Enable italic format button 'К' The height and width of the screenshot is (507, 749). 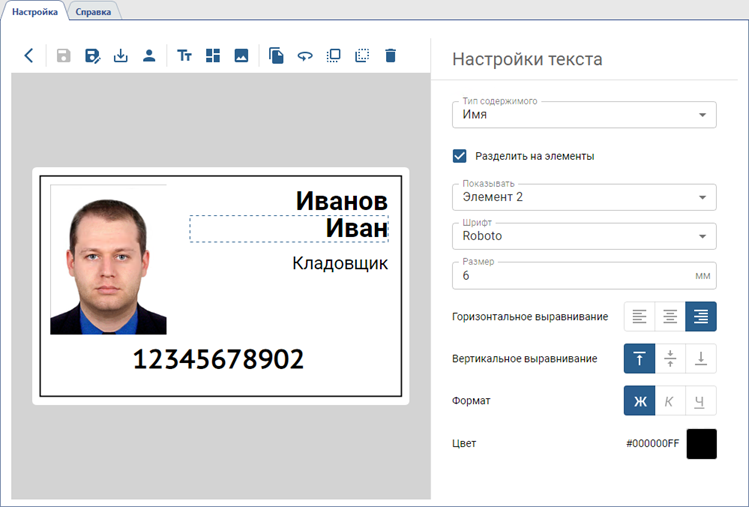coord(670,401)
